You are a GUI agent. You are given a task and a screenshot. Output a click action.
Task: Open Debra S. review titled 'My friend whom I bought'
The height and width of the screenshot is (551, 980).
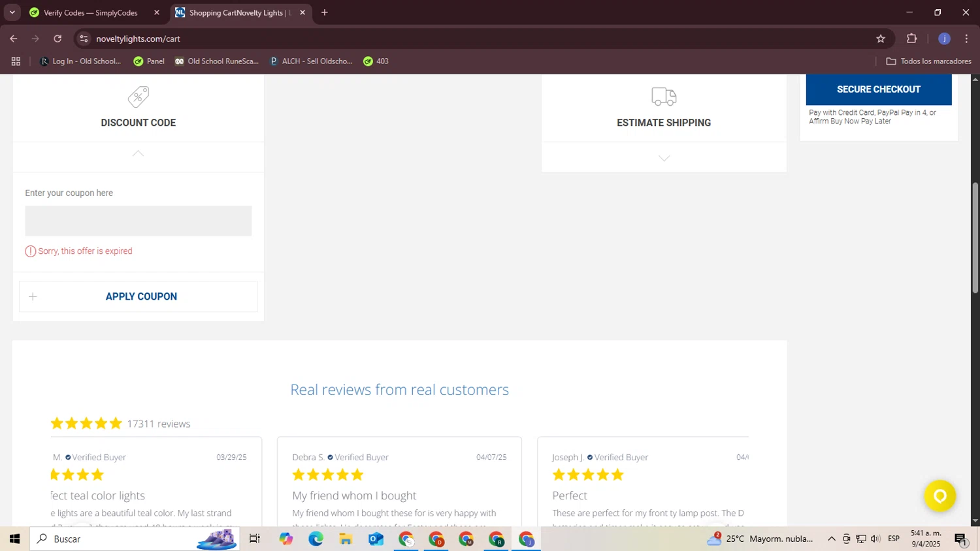coord(354,496)
